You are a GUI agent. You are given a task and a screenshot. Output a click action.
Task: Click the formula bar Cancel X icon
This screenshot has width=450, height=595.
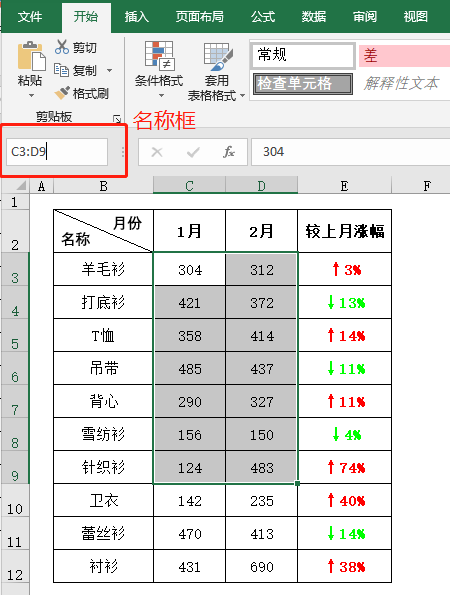click(157, 152)
